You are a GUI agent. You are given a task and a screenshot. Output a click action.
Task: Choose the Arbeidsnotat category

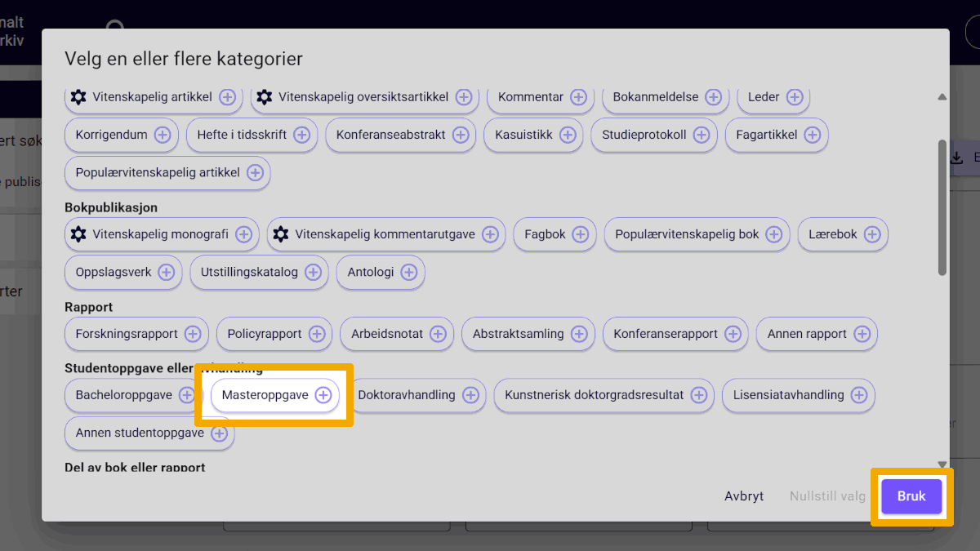click(397, 334)
